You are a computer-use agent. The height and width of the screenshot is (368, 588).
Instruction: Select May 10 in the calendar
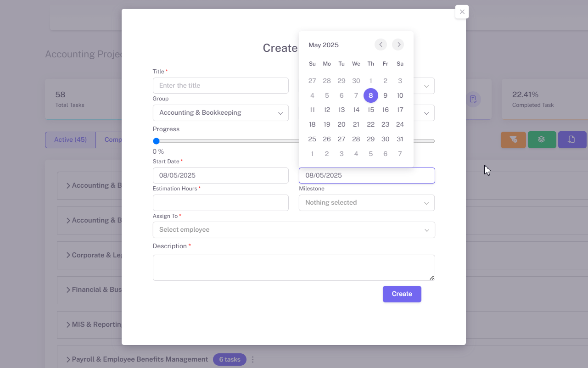[x=400, y=95]
